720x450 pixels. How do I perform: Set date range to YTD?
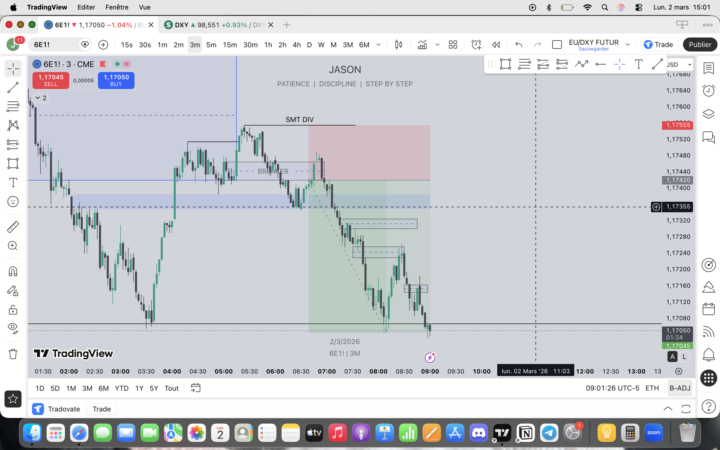pos(122,388)
